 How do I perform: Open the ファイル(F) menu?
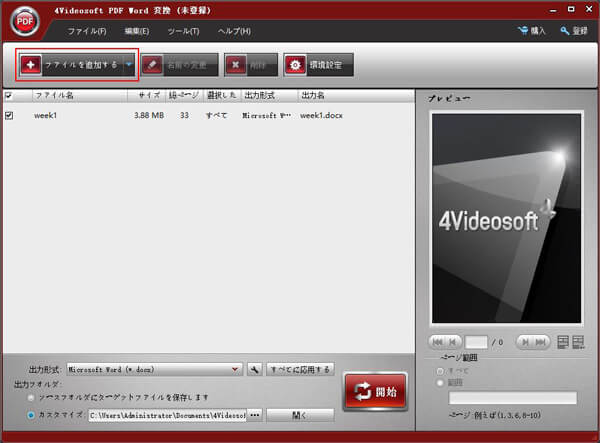click(87, 31)
